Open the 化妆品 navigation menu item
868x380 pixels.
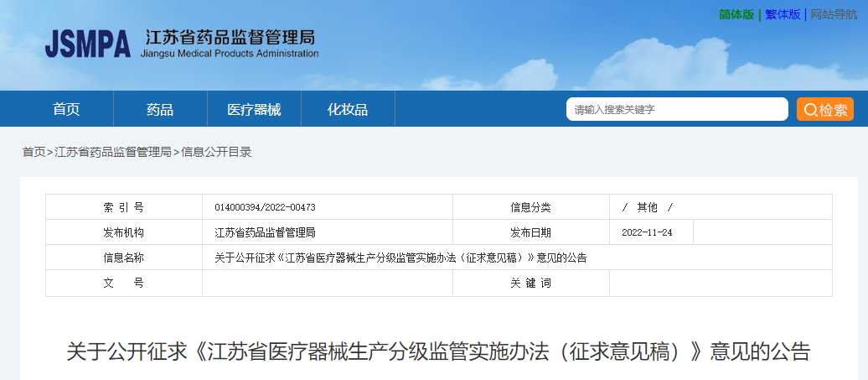pos(348,109)
